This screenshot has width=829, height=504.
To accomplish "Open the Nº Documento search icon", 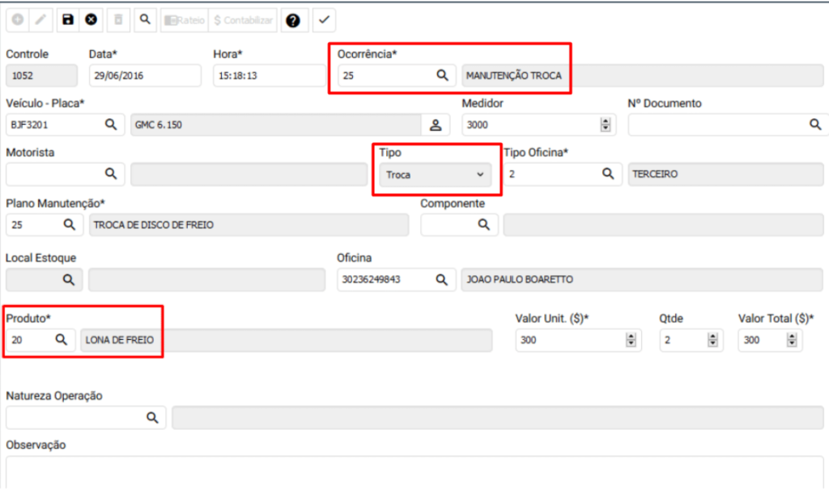I will pyautogui.click(x=815, y=125).
